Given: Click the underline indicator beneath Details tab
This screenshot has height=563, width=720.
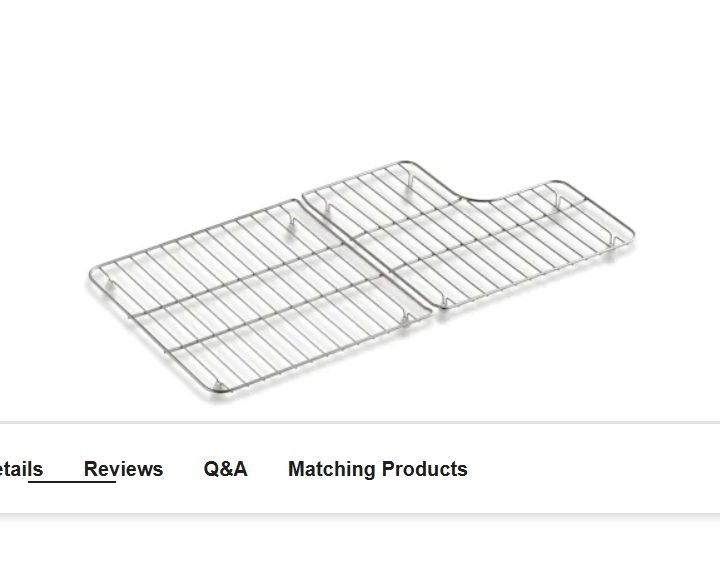Looking at the screenshot, I should [72, 482].
